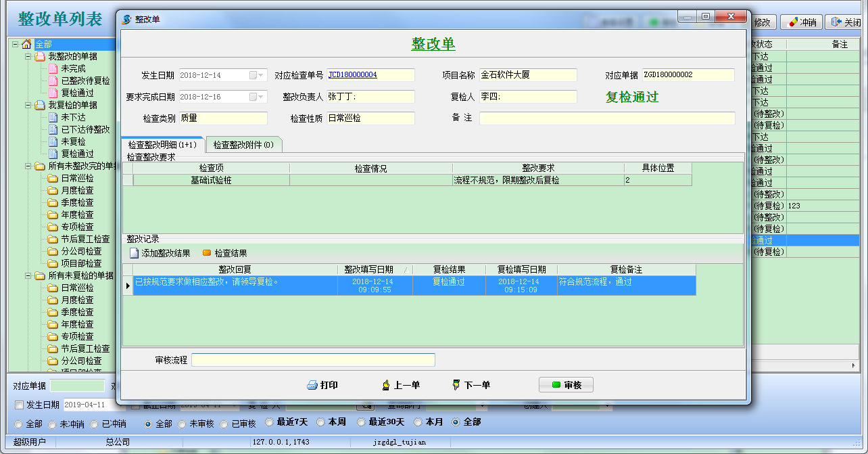868x454 pixels.
Task: Click the page icon of 添加整改结果
Action: [134, 253]
